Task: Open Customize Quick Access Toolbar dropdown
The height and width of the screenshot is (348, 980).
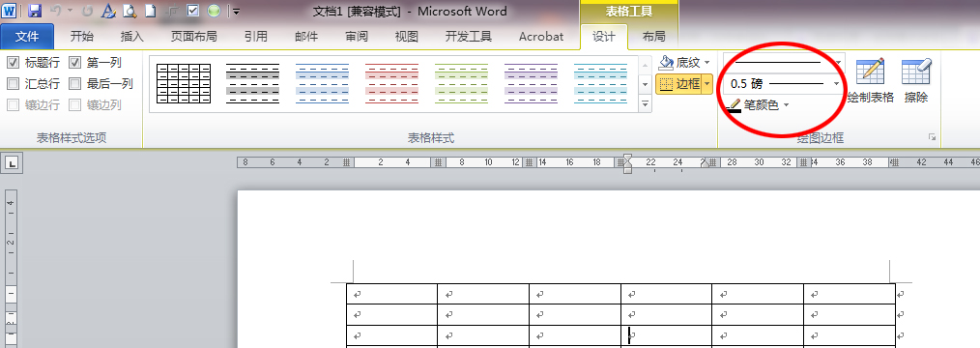Action: 235,11
